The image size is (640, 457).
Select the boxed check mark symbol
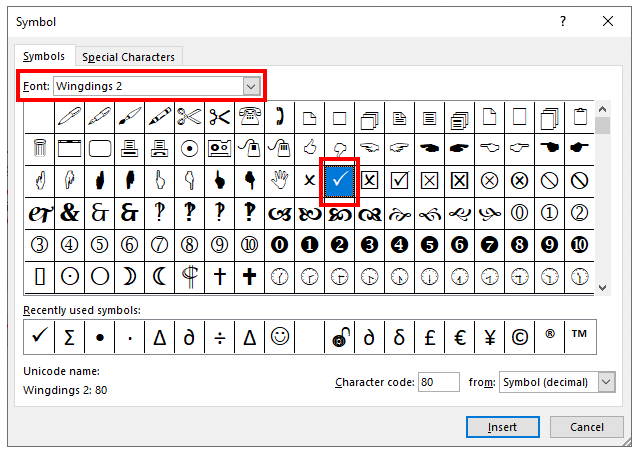(399, 181)
